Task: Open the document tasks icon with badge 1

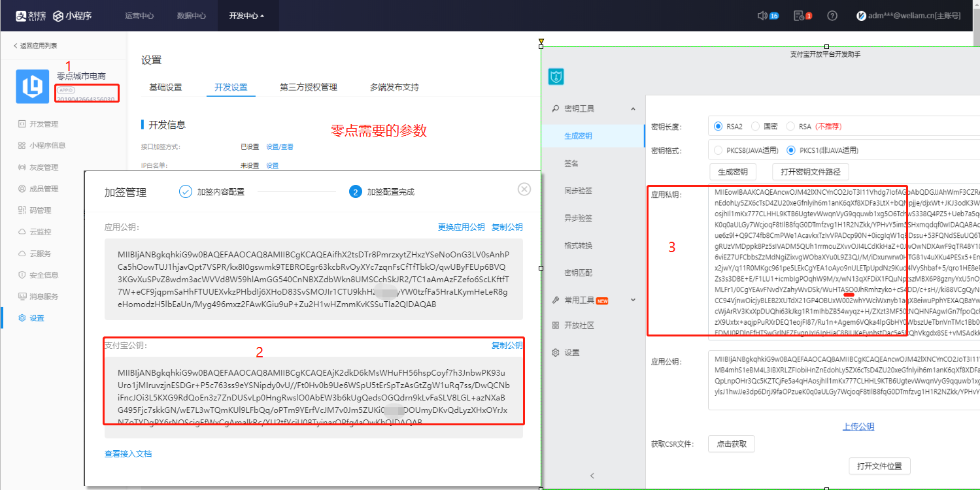Action: [x=798, y=15]
